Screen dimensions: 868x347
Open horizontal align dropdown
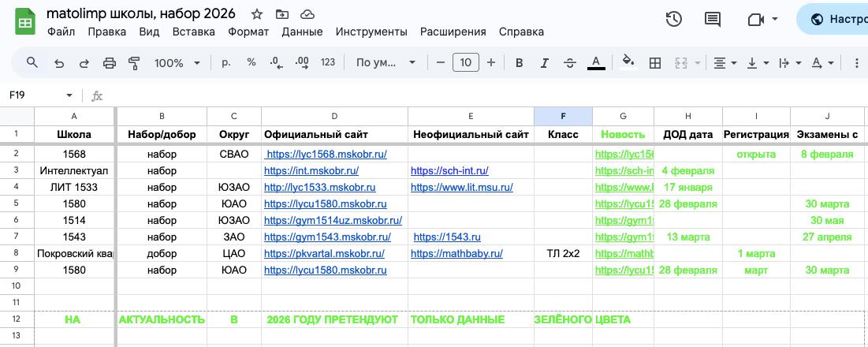pos(725,63)
